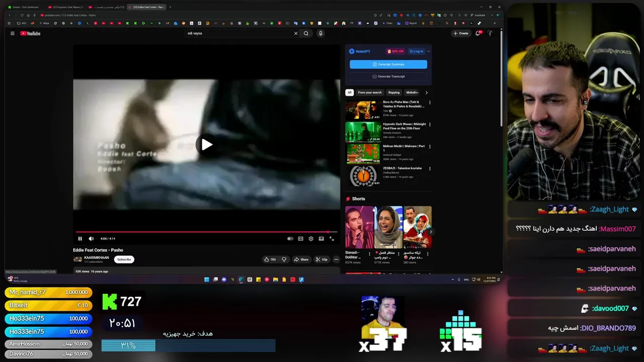Open the NoteGPT 80% Off offer
Image resolution: width=644 pixels, height=362 pixels.
pyautogui.click(x=395, y=51)
